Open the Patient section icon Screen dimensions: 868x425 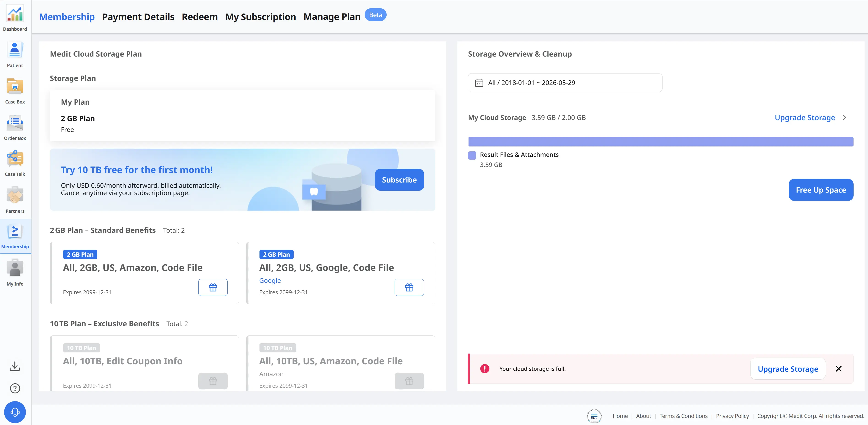point(15,50)
